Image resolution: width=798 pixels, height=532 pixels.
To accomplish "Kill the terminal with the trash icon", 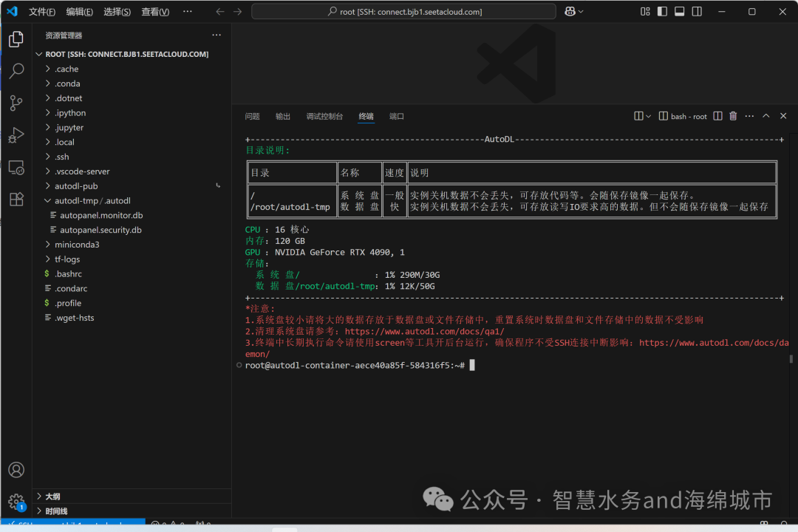I will pos(733,116).
